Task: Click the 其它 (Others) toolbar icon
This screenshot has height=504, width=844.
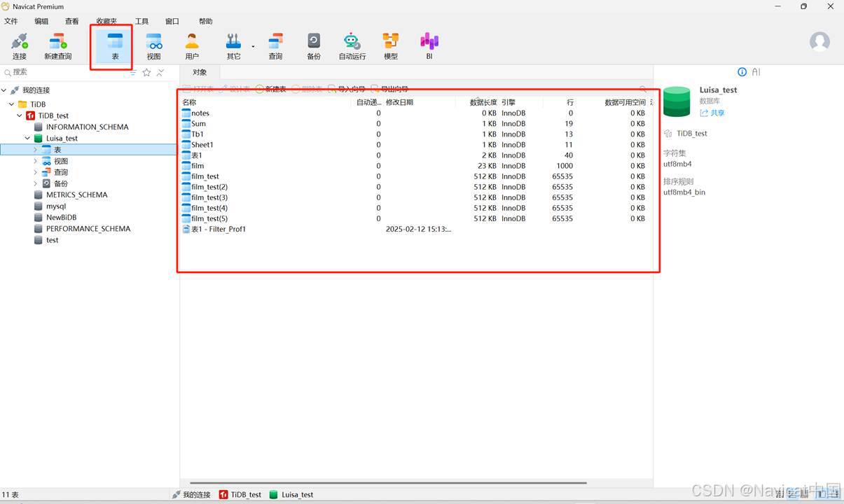Action: click(233, 46)
